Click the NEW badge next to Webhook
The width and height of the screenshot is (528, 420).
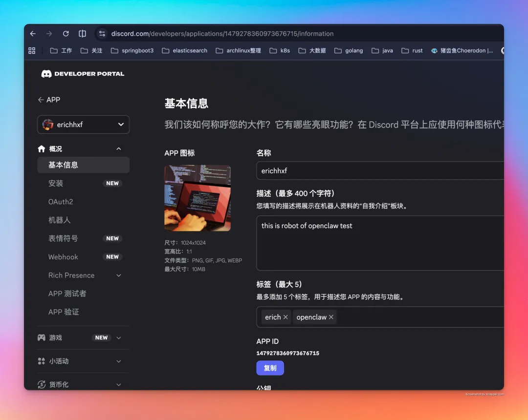coord(112,257)
